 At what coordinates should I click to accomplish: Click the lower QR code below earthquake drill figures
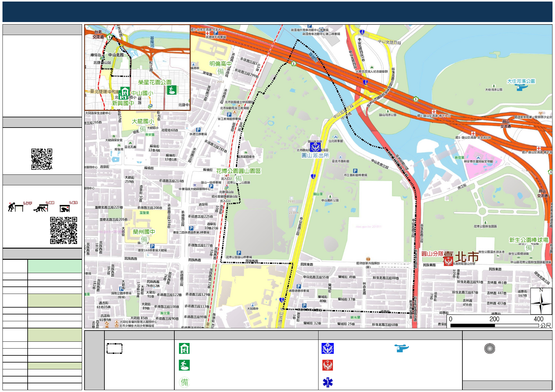click(x=64, y=230)
